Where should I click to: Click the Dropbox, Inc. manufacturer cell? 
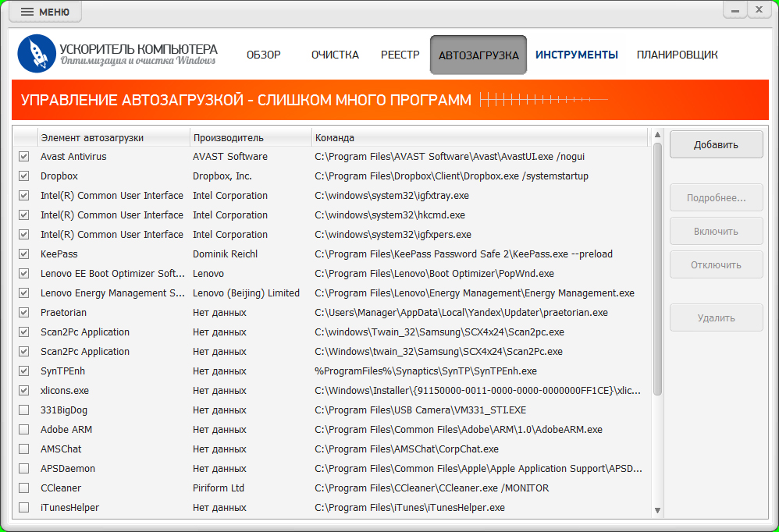[222, 176]
